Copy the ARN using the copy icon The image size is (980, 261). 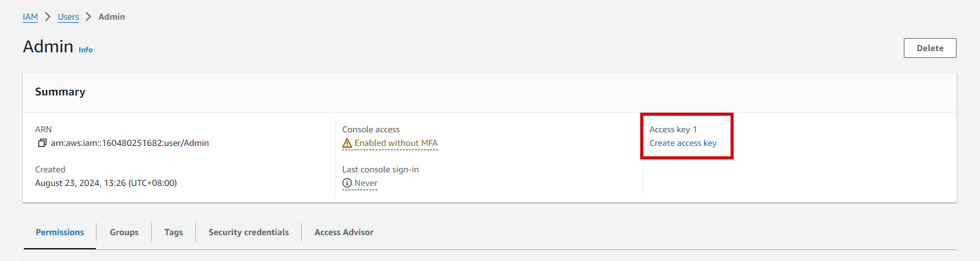tap(42, 143)
